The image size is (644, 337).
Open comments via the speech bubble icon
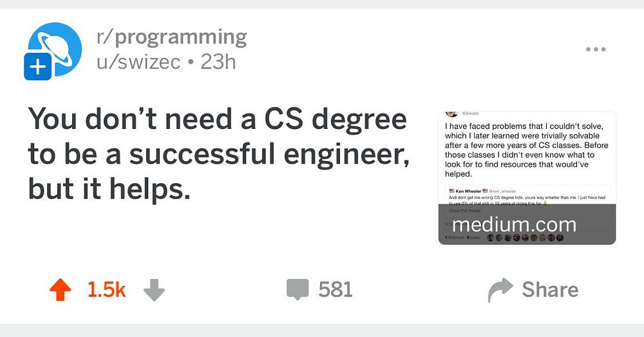(297, 289)
